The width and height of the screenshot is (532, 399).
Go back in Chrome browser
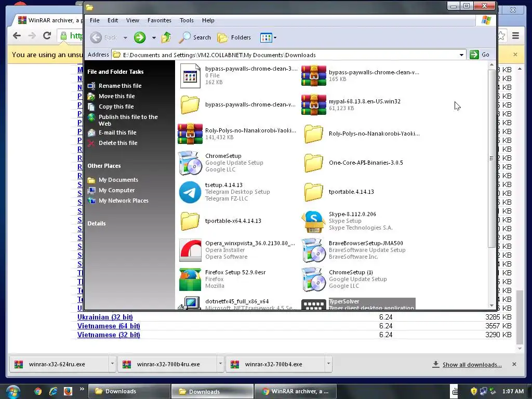point(17,35)
